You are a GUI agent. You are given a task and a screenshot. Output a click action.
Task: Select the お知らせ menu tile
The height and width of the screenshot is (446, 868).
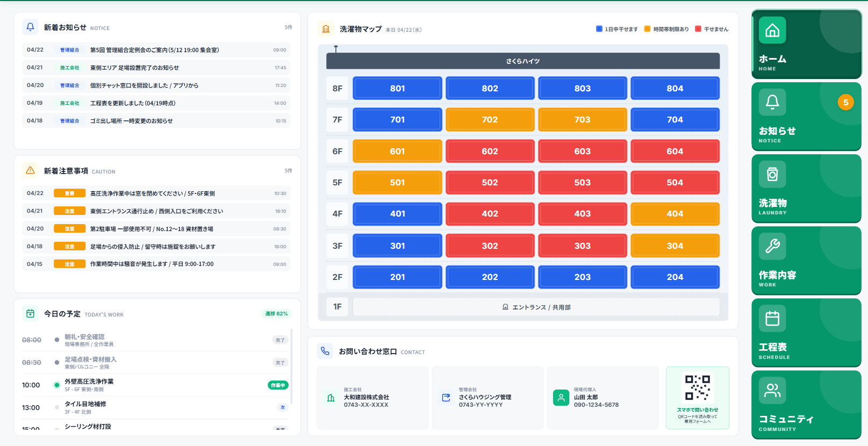tap(806, 116)
